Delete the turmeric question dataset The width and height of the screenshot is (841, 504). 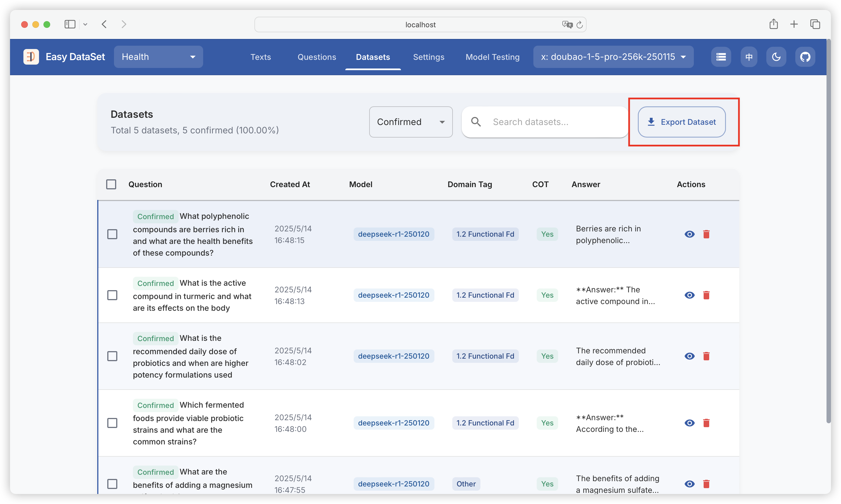click(706, 295)
